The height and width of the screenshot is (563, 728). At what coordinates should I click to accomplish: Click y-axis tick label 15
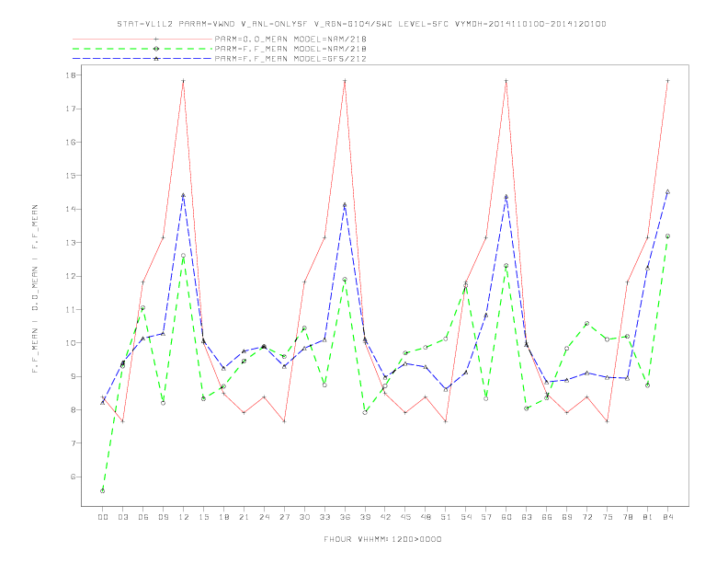click(x=70, y=176)
